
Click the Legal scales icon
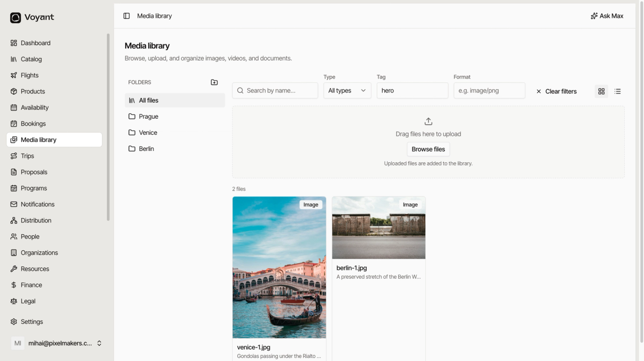(x=14, y=301)
